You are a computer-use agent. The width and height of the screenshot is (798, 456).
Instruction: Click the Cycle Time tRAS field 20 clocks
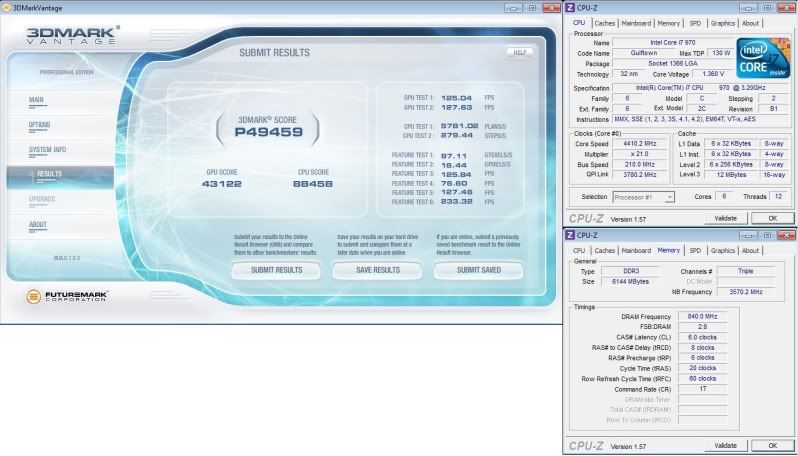click(x=702, y=368)
